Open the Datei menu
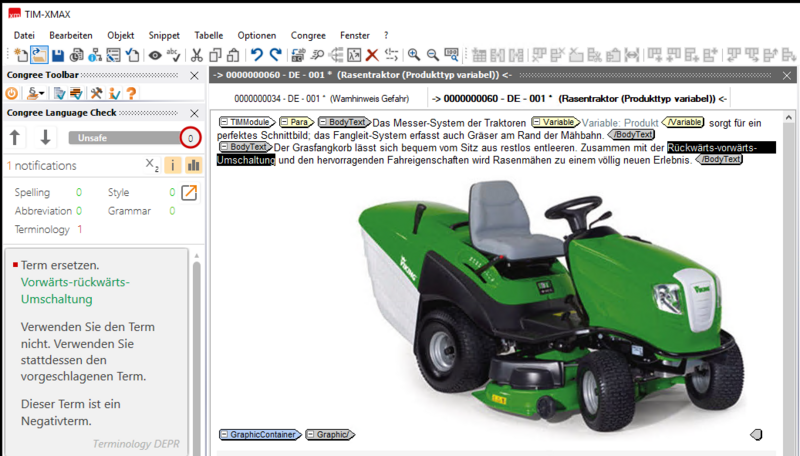 pyautogui.click(x=24, y=35)
